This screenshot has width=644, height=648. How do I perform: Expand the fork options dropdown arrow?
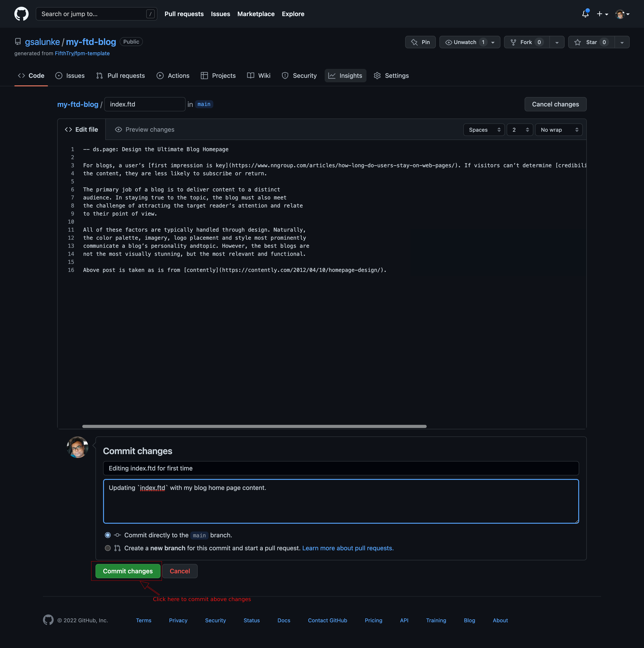click(x=557, y=42)
